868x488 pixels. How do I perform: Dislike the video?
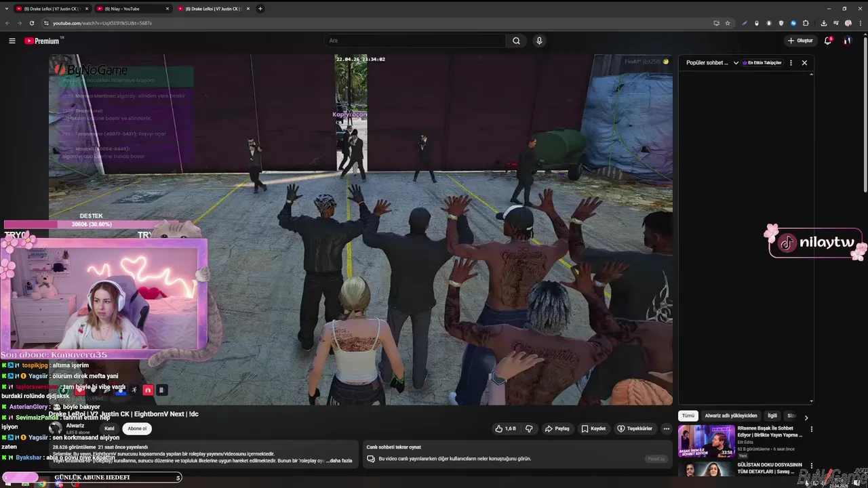[x=529, y=428]
